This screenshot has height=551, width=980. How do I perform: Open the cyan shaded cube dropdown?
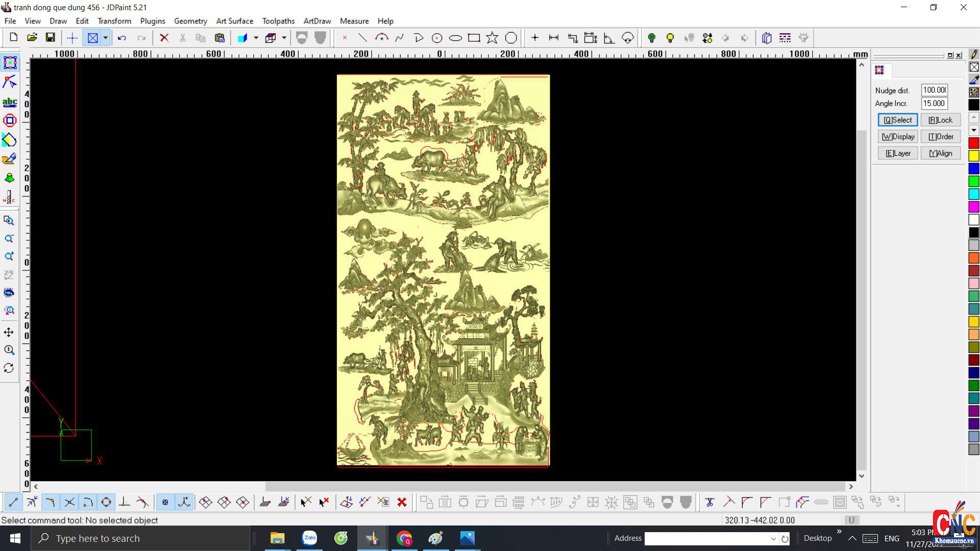point(256,38)
